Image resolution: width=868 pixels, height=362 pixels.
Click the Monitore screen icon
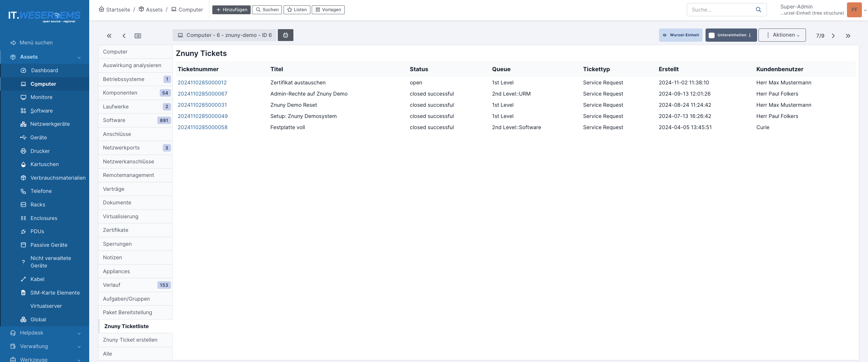[23, 97]
